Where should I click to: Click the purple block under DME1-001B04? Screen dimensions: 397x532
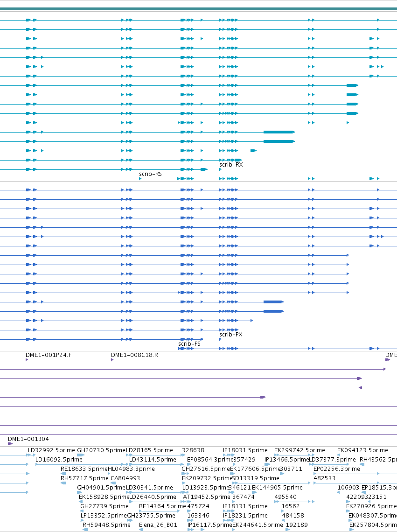[x=10, y=444]
